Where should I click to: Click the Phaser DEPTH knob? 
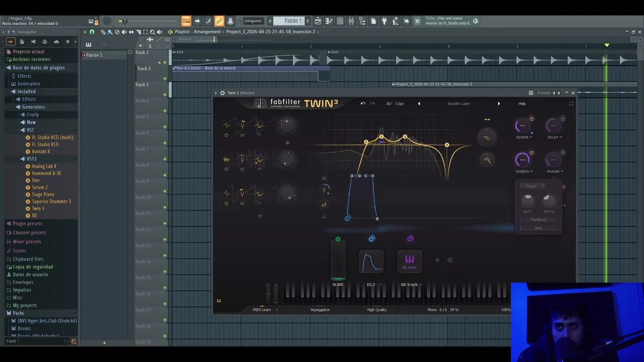tap(549, 201)
